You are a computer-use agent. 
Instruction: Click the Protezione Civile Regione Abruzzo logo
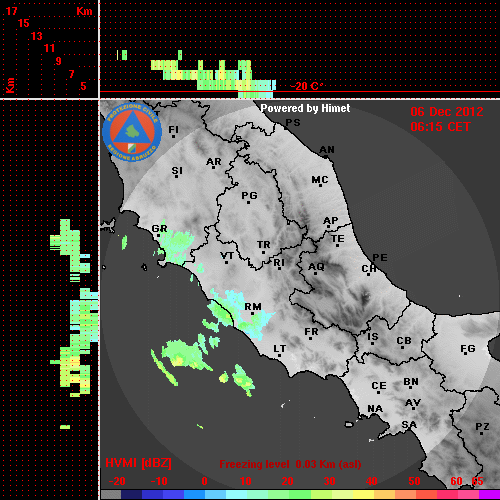[132, 132]
